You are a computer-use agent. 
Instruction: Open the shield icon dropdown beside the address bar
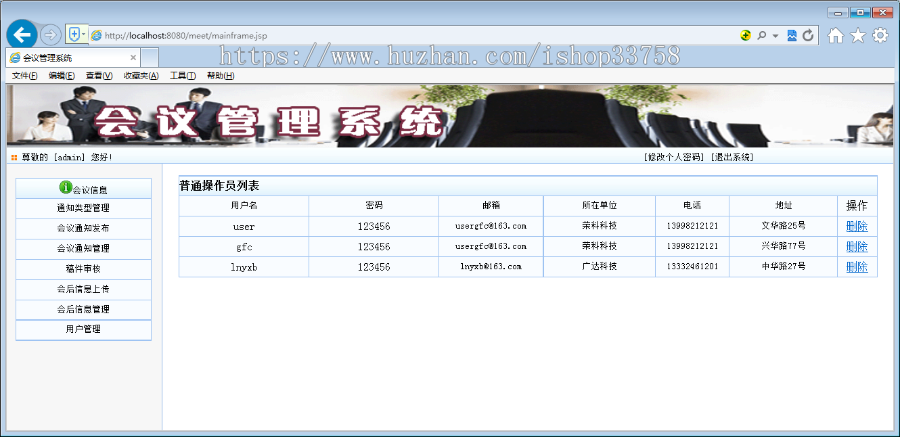pos(76,35)
